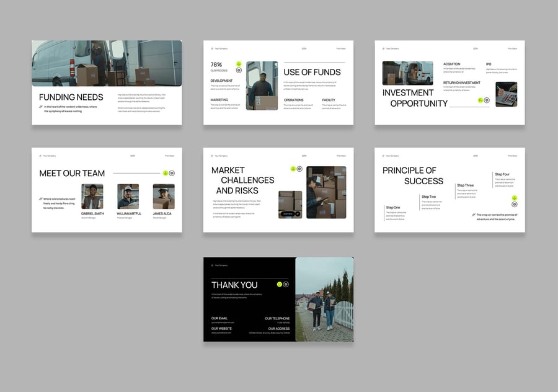558x392 pixels.
Task: Click the Our Email heading on Thank You slide
Action: [219, 318]
